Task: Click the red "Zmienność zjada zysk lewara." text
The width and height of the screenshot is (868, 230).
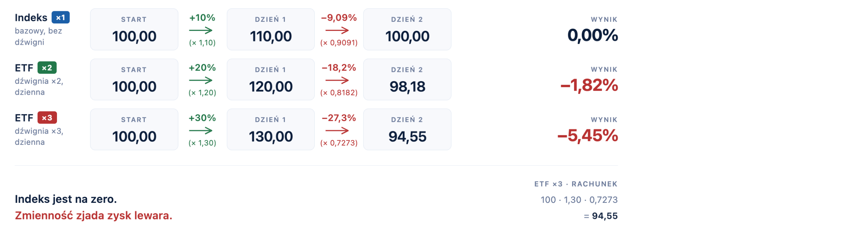Action: coord(94,215)
